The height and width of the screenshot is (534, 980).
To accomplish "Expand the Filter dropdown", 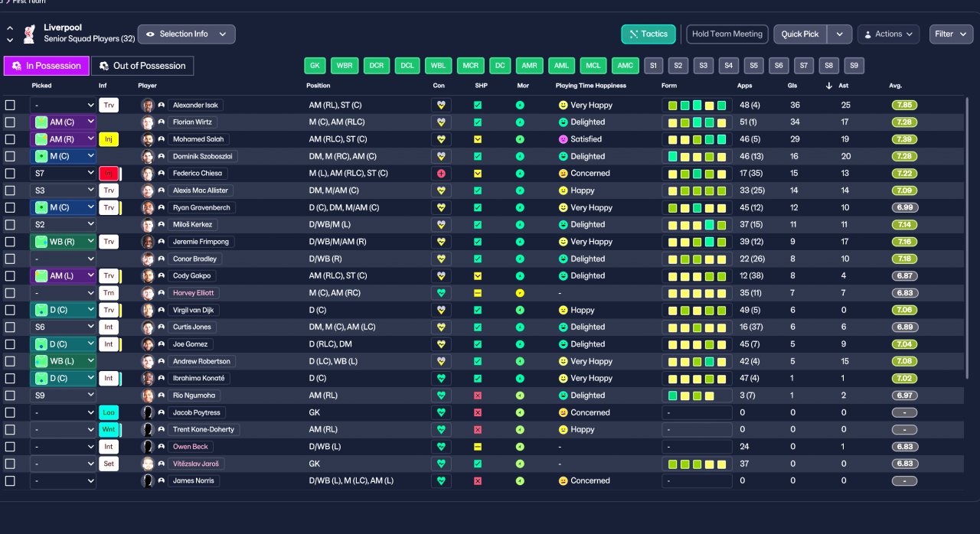I will pos(952,34).
